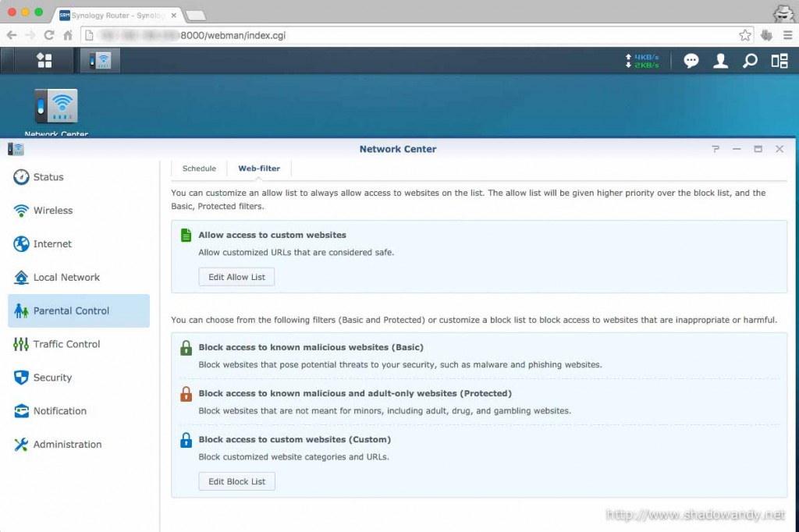This screenshot has height=532, width=799.
Task: Click the Network Center taskbar icon
Action: click(x=100, y=61)
